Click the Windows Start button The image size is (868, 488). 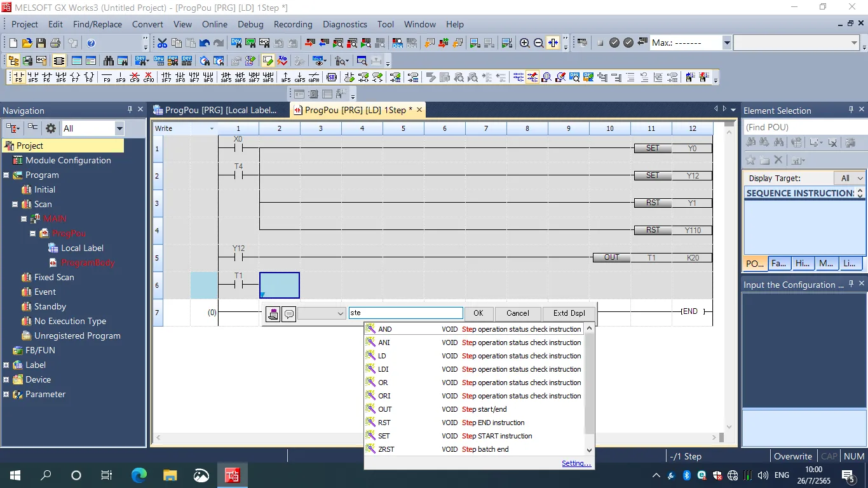(15, 475)
